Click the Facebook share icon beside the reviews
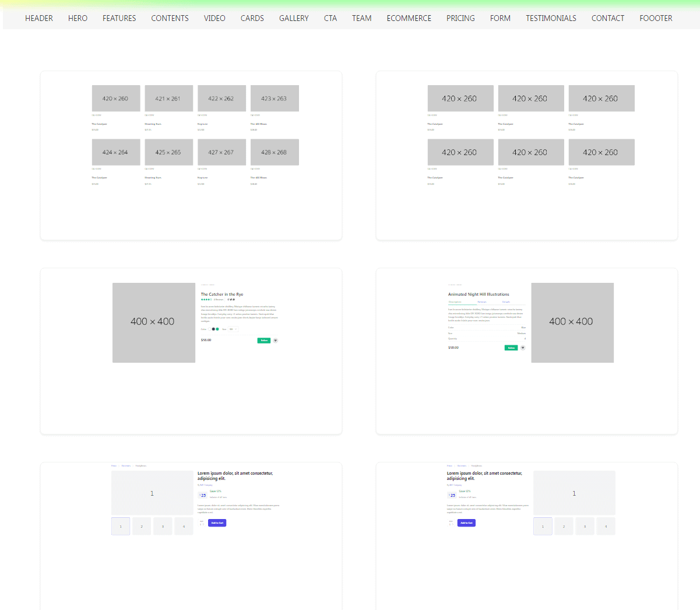This screenshot has width=700, height=610. [x=228, y=300]
